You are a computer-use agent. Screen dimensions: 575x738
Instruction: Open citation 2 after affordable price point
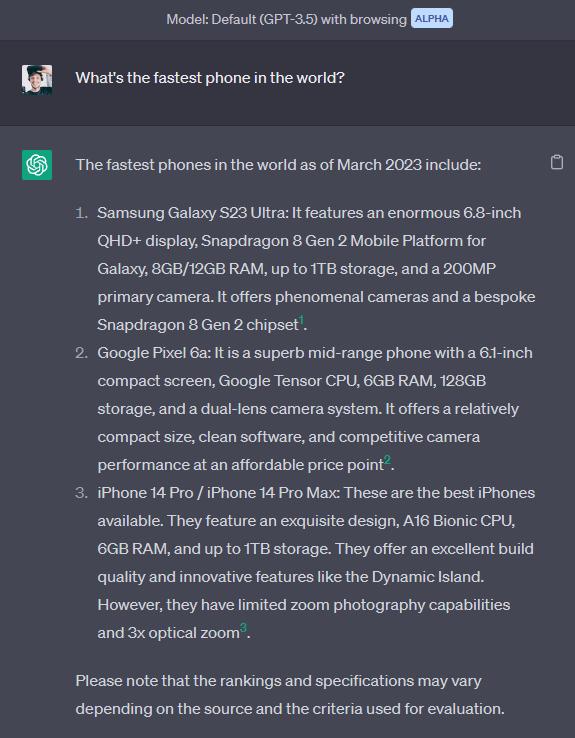coord(387,460)
